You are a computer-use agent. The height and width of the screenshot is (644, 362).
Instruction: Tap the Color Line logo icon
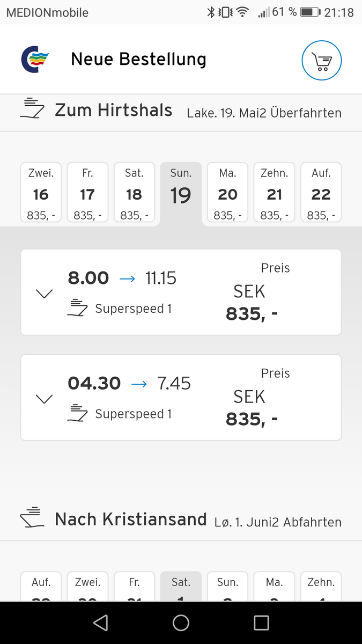[x=35, y=59]
